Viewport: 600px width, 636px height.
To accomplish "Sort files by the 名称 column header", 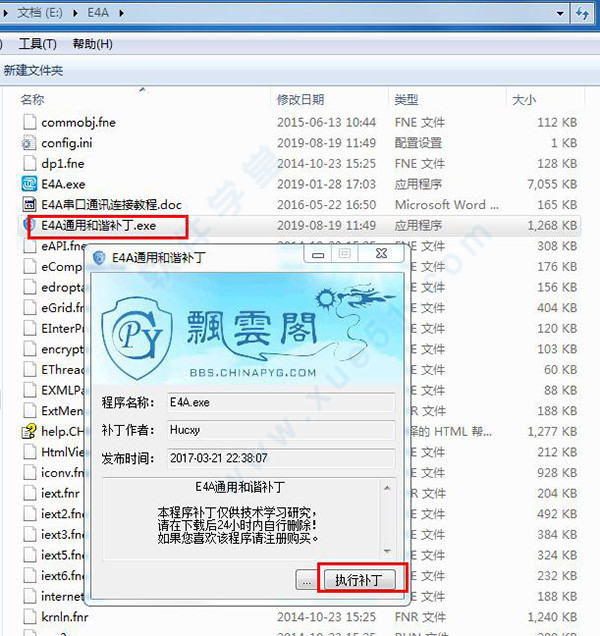I will tap(33, 100).
